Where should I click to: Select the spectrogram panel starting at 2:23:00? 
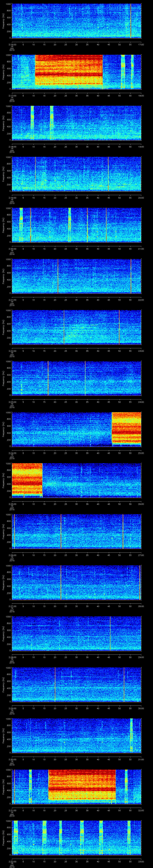click(x=76, y=378)
